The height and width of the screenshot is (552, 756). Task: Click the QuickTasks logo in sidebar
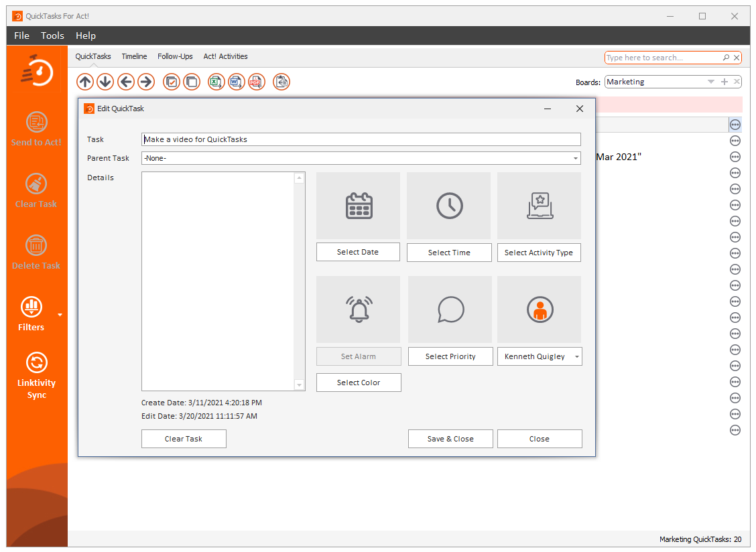[x=37, y=71]
